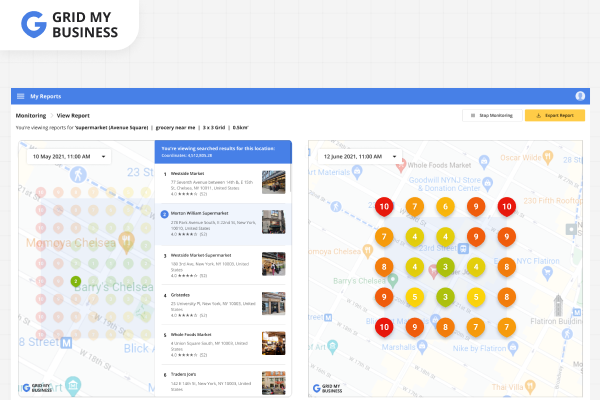Image resolution: width=600 pixels, height=400 pixels.
Task: Click the Export Report button
Action: 555,115
